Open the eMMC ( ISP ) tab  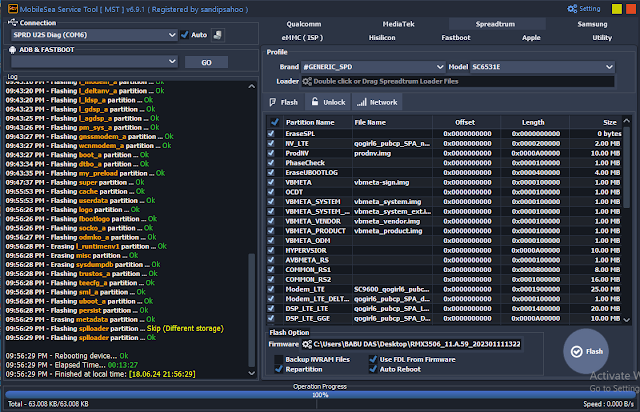click(302, 38)
